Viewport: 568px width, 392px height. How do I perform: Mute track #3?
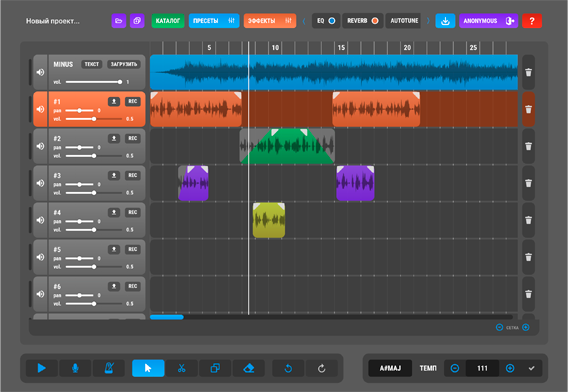pos(40,183)
